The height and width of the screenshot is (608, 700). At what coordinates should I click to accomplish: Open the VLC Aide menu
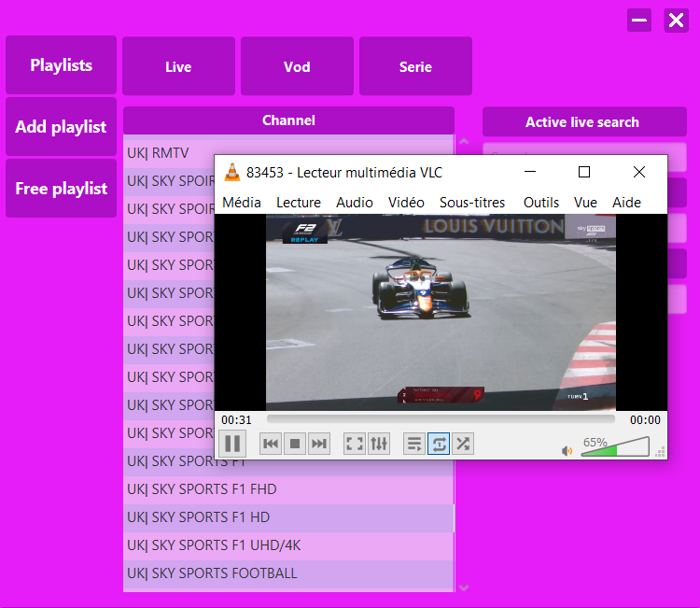(x=626, y=203)
